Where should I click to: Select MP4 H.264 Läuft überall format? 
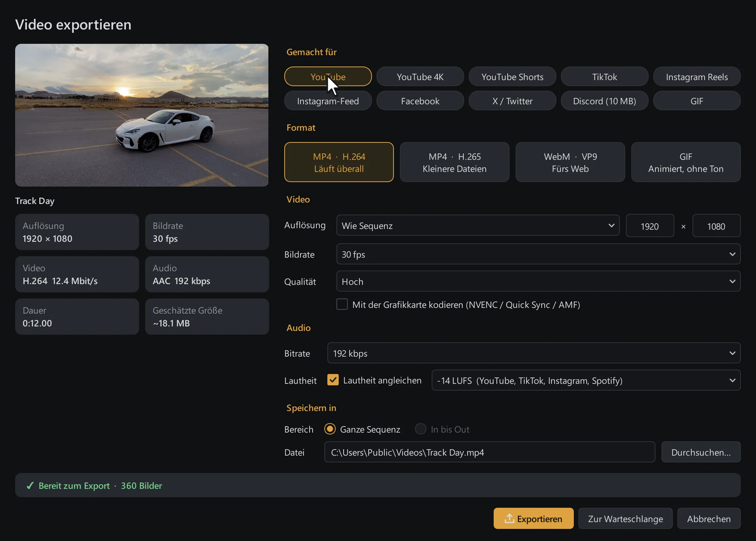[339, 162]
